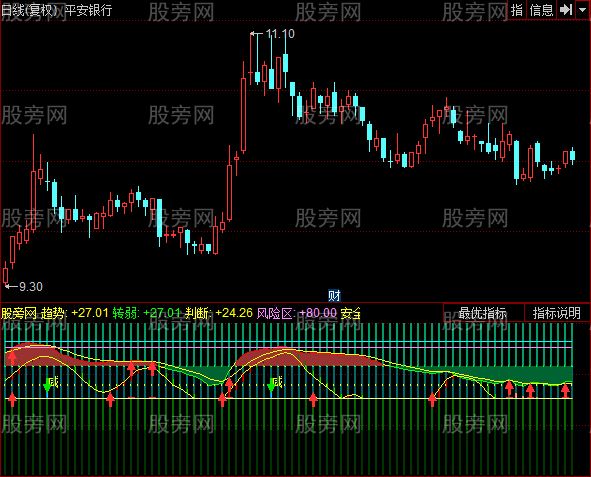Open the top-right dropdown arrow
591x477 pixels.
point(583,10)
